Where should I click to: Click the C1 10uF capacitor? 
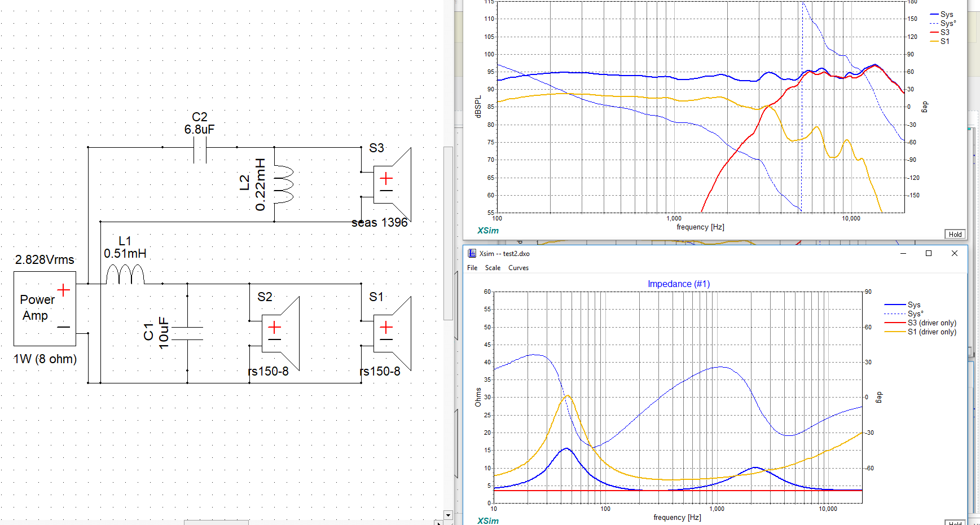coord(187,334)
